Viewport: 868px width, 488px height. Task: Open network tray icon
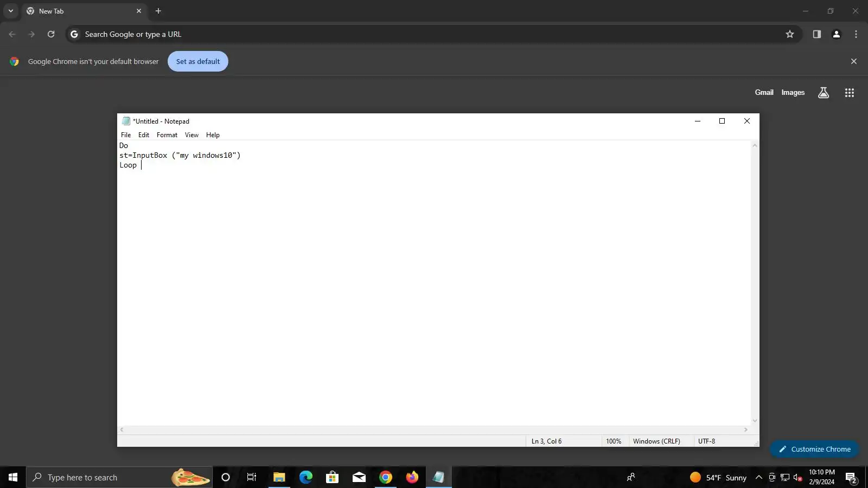(x=785, y=477)
